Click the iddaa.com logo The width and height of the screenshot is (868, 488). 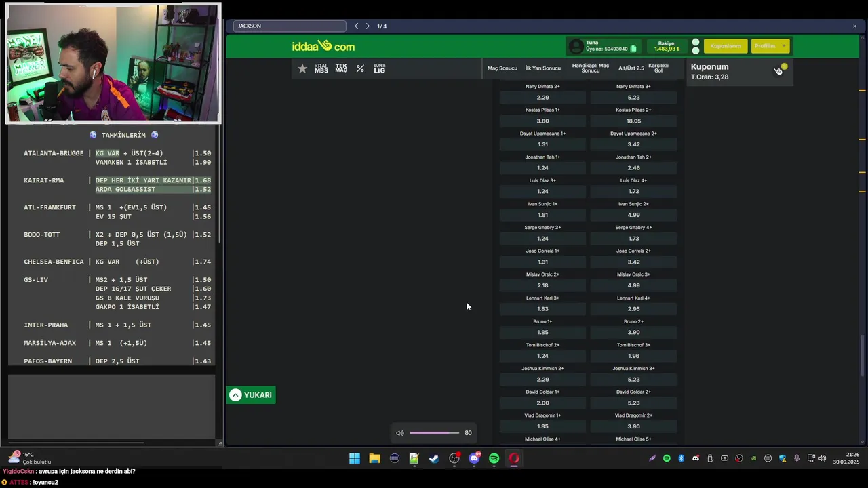click(323, 46)
